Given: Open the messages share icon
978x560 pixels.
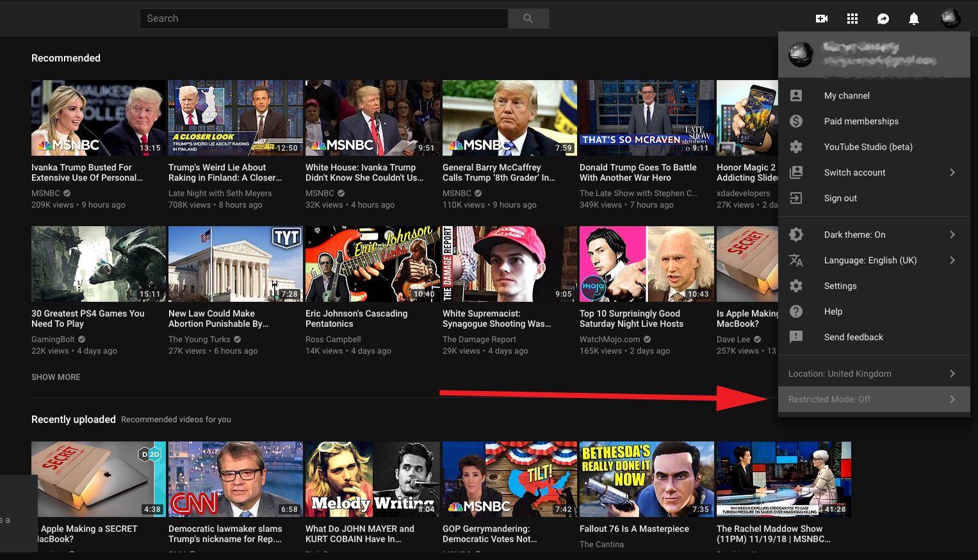Looking at the screenshot, I should (883, 19).
